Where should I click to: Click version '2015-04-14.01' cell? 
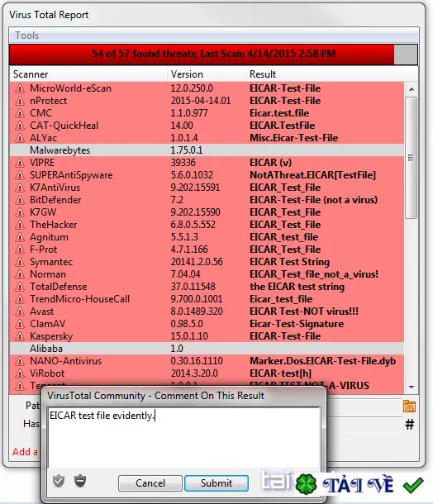tap(201, 101)
